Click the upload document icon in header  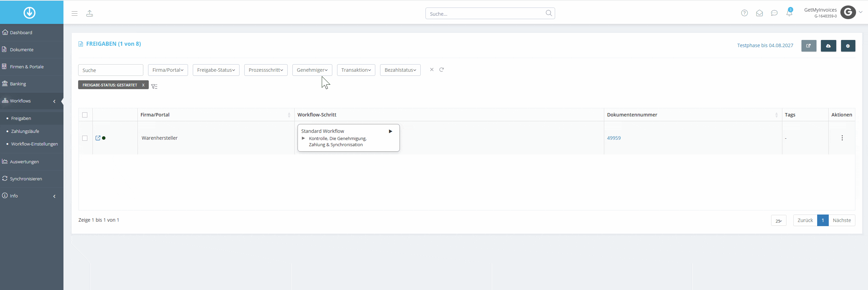tap(89, 13)
